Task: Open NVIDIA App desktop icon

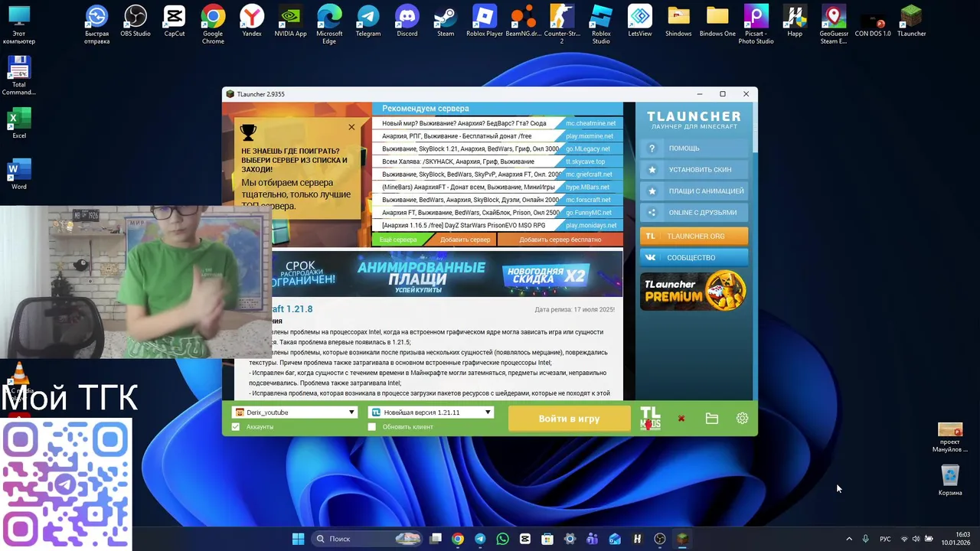Action: (290, 21)
